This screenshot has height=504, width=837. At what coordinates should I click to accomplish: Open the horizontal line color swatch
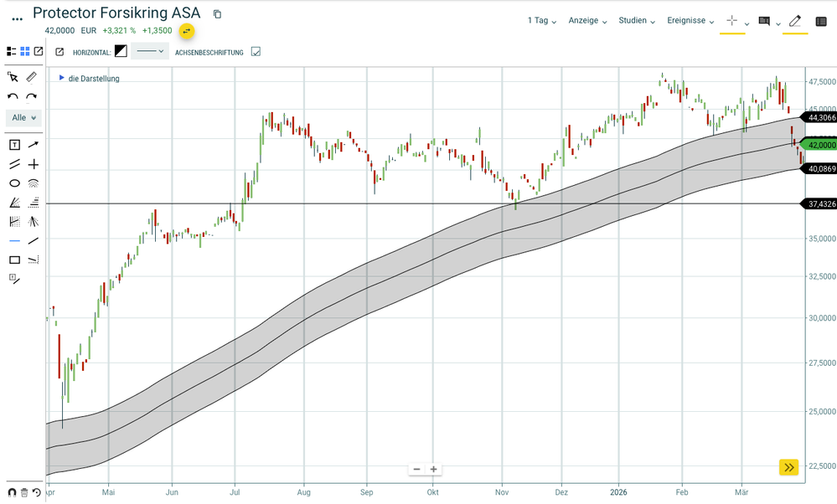click(x=121, y=51)
